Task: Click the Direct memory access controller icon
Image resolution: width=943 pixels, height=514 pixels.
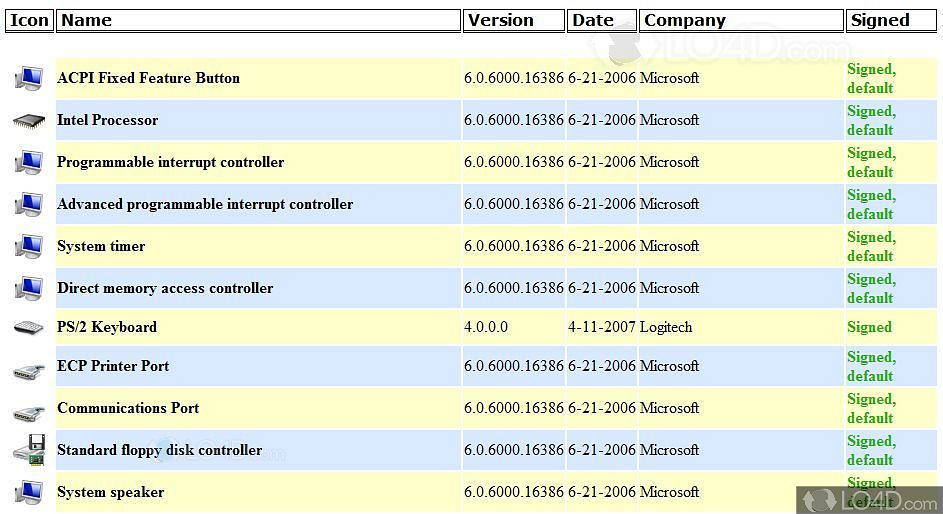Action: (29, 289)
